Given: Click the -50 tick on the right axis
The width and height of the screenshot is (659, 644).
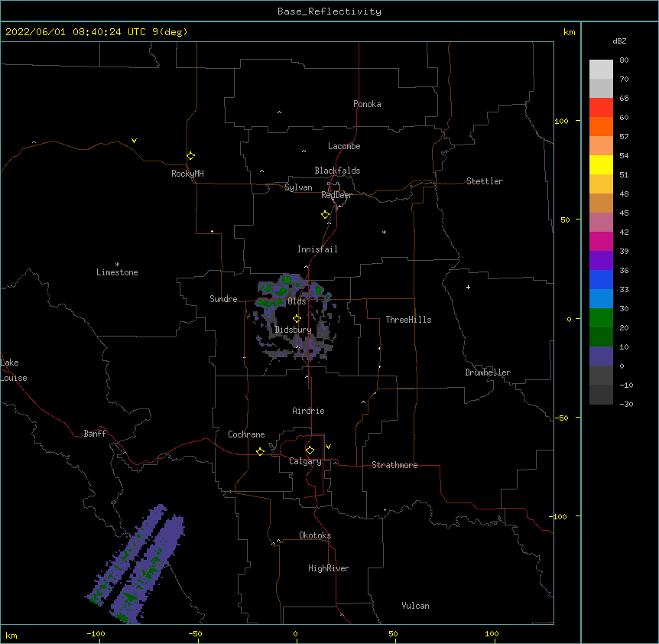Looking at the screenshot, I should coord(561,418).
